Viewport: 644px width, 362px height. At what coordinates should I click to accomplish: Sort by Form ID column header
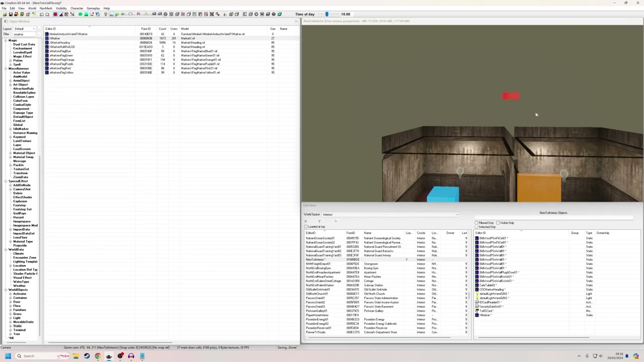(146, 29)
